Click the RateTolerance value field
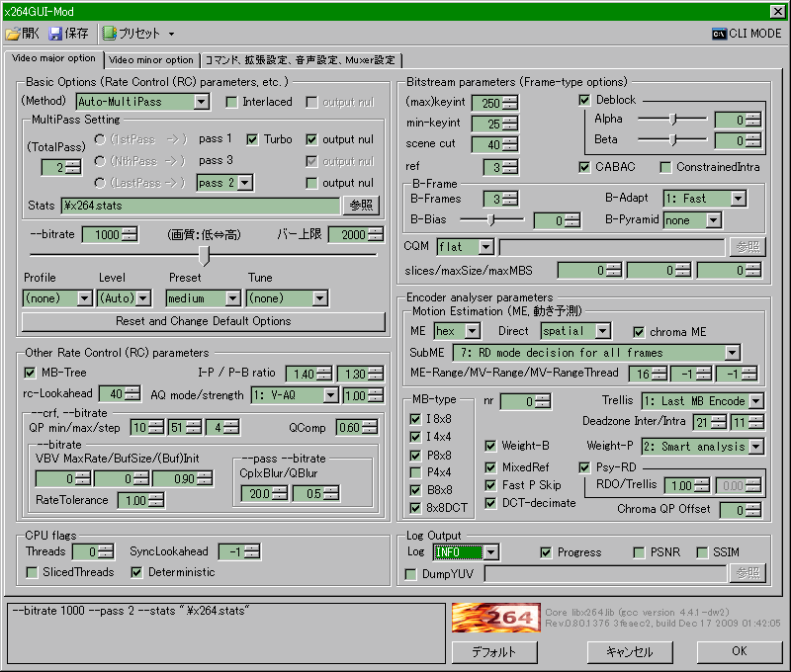 pos(134,501)
